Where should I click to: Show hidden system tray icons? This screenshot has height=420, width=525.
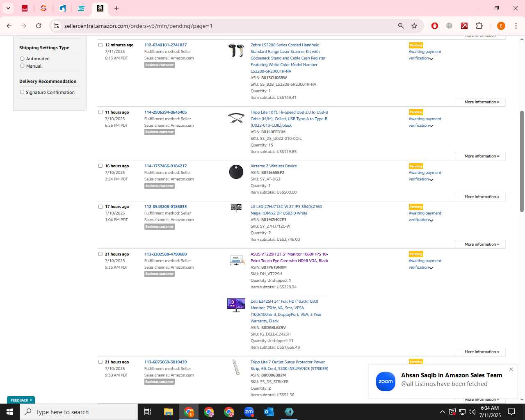(x=442, y=412)
